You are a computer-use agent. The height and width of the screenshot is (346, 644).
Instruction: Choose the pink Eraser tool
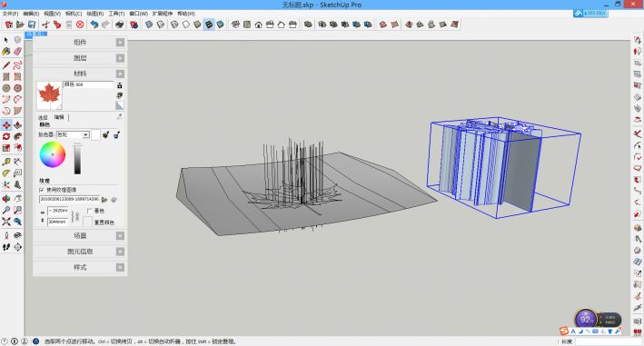tap(17, 51)
